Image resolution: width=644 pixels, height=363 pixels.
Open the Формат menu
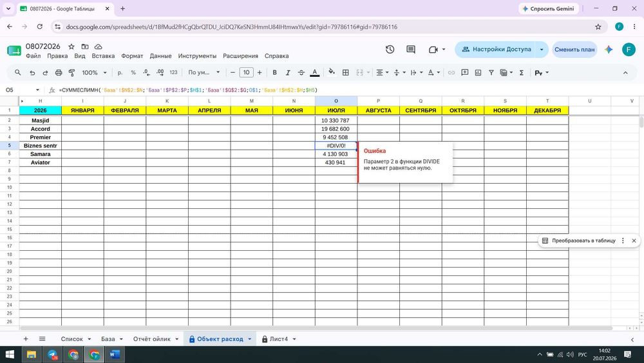(x=132, y=56)
